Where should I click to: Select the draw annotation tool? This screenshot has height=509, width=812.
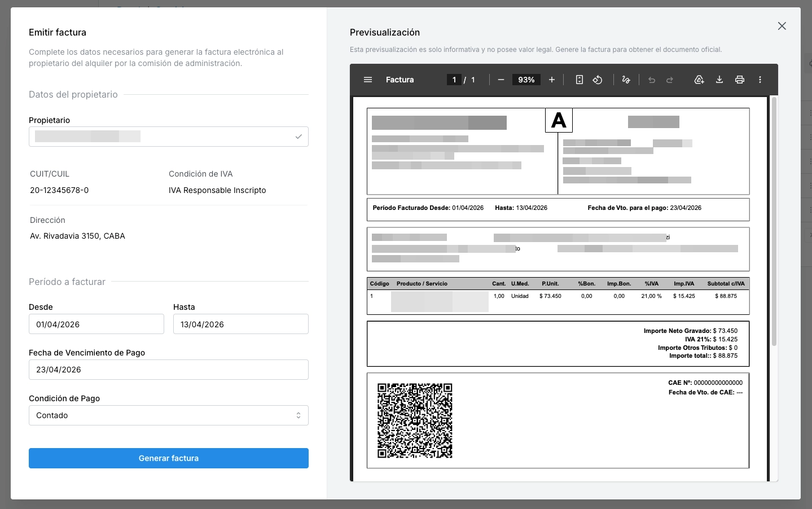tap(626, 80)
